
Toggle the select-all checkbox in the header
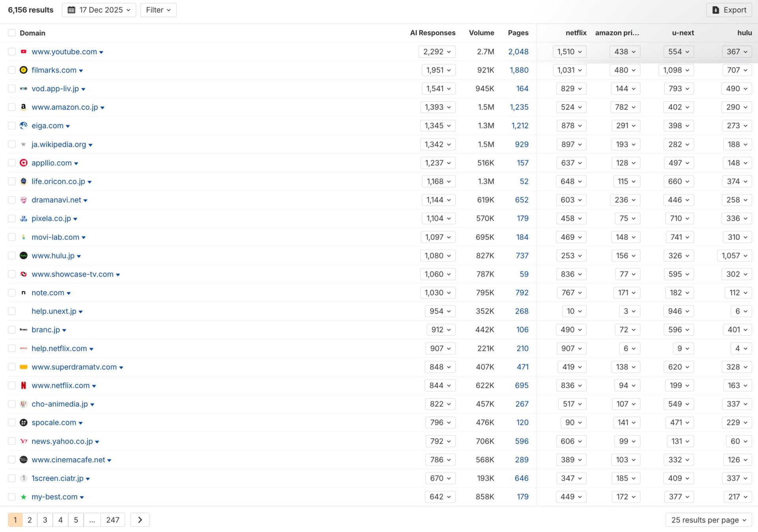(11, 33)
